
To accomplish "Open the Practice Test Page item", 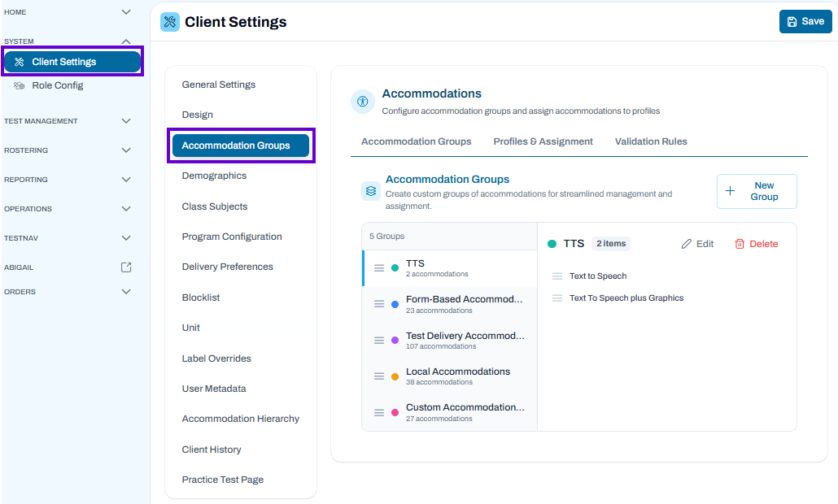I will click(x=223, y=480).
